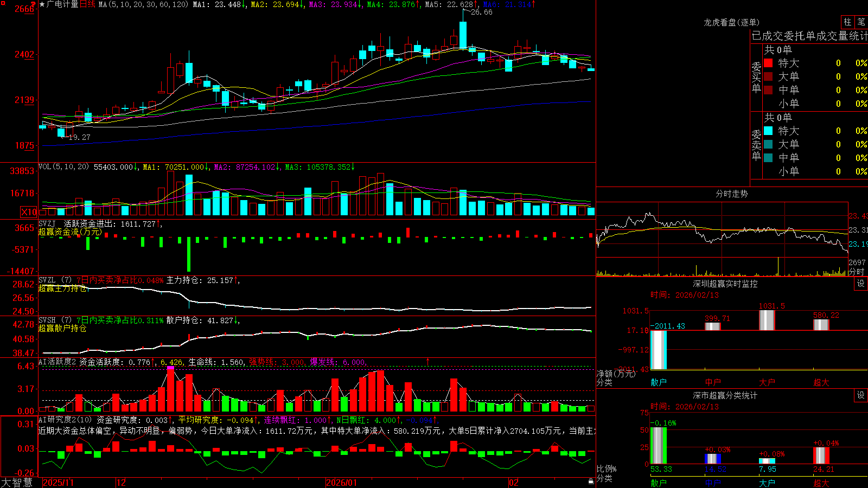Image resolution: width=868 pixels, height=488 pixels.
Task: Click the 26.66 high price marker
Action: coord(481,12)
